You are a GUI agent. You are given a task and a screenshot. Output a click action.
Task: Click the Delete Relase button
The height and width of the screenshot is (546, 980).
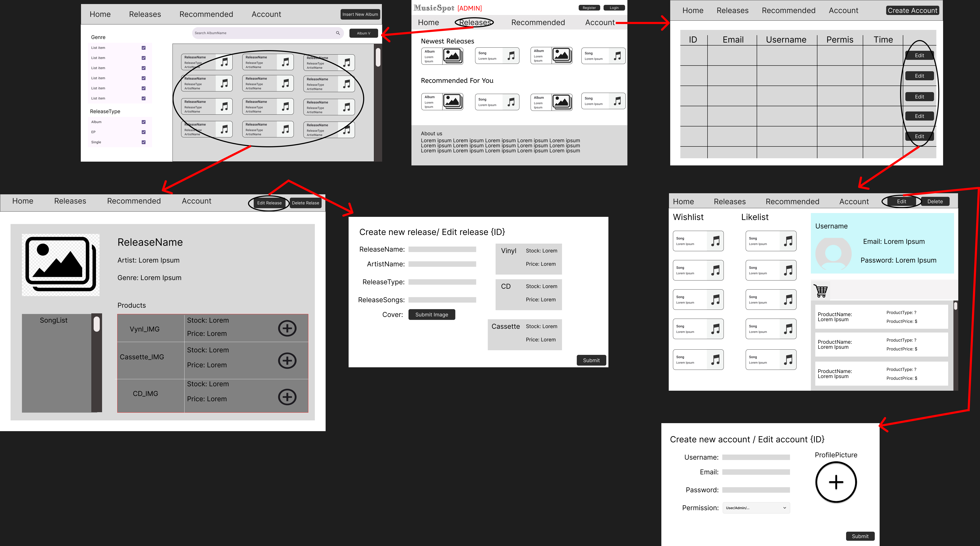point(305,203)
